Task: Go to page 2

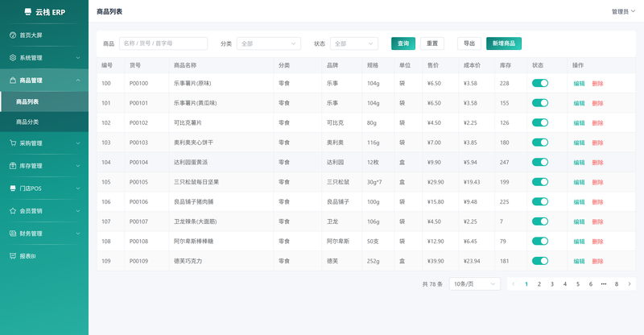Action: [x=539, y=284]
